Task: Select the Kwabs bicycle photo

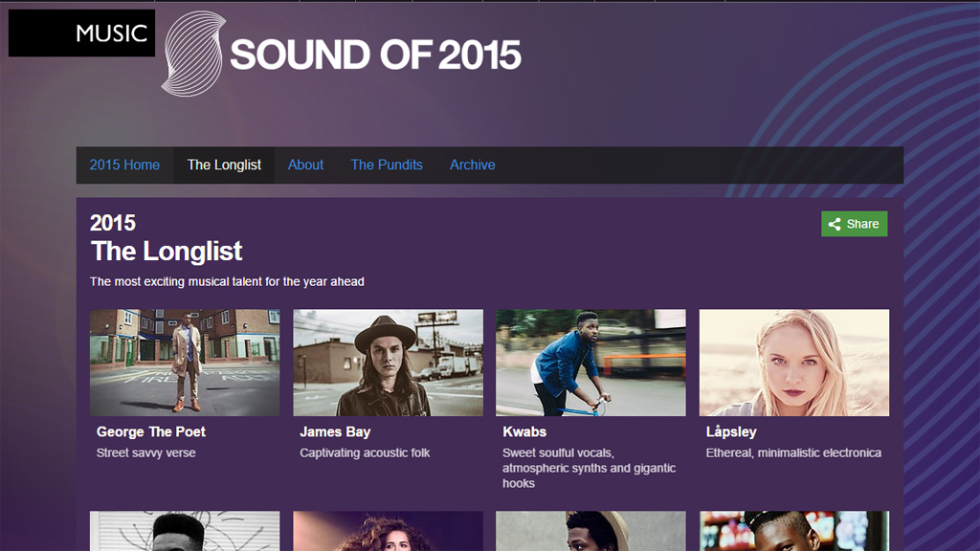Action: pyautogui.click(x=590, y=363)
